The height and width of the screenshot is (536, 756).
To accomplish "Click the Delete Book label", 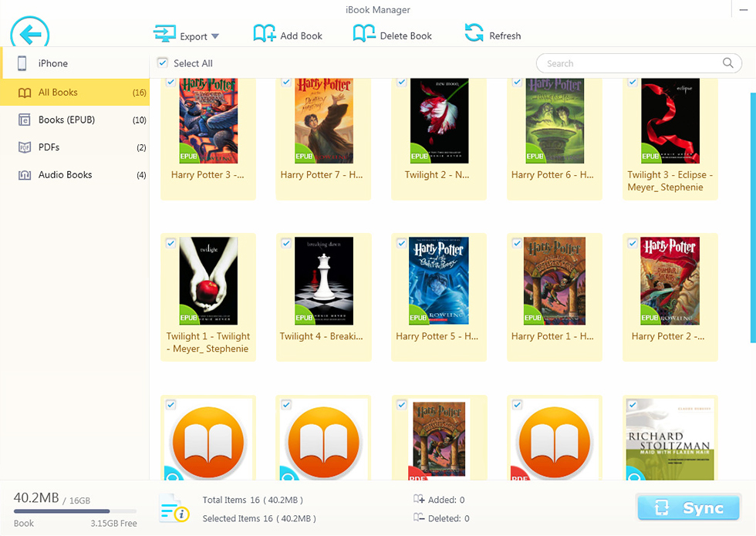I will tap(406, 36).
